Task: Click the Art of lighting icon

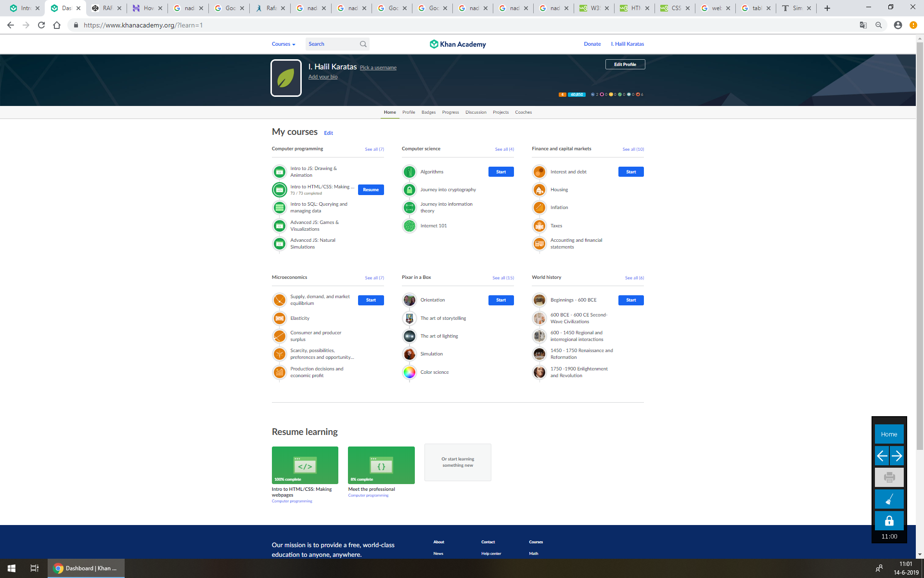Action: (x=410, y=336)
